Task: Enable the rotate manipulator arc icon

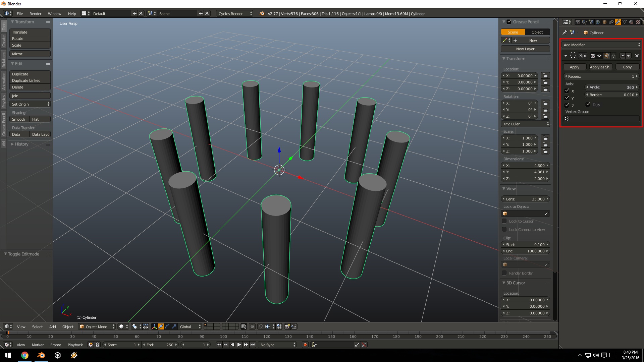Action: (x=167, y=326)
